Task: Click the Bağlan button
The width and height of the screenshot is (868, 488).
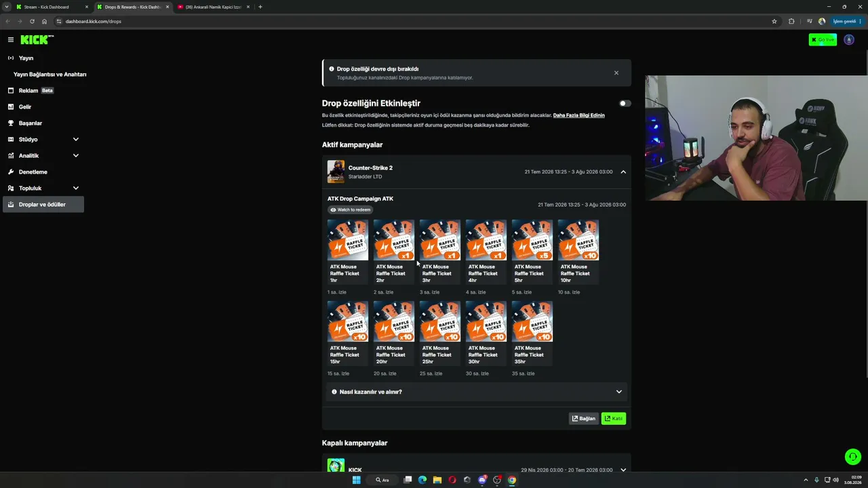Action: (x=584, y=419)
